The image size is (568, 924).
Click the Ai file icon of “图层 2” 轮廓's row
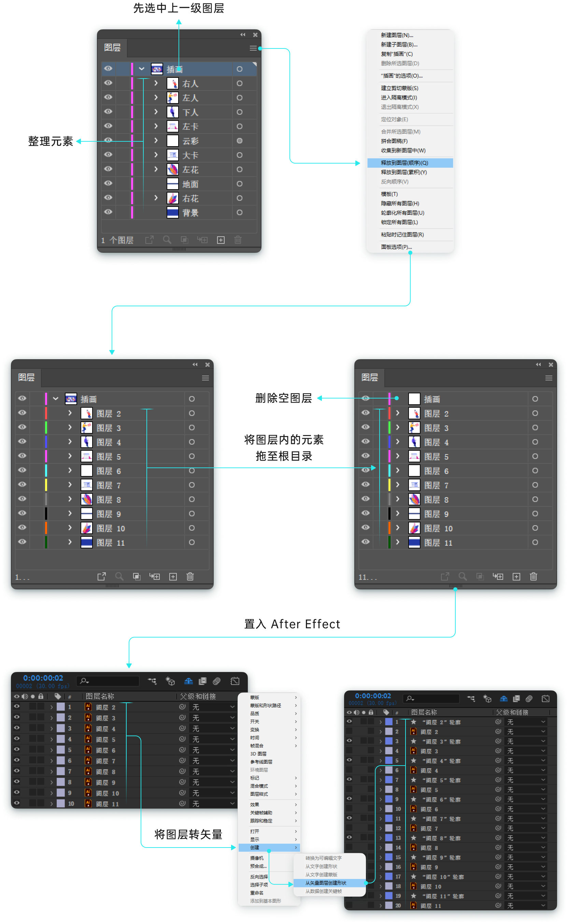point(414,732)
